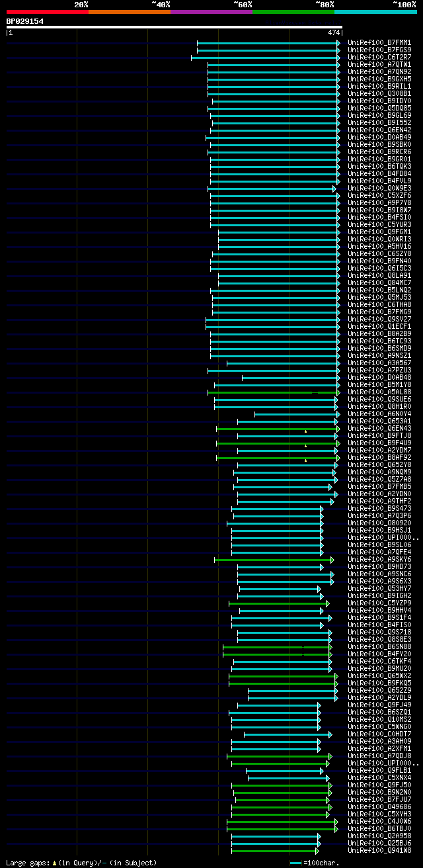The width and height of the screenshot is (423, 868).
Task: Click the yellow gap marker on B9F4U9 row
Action: point(305,445)
